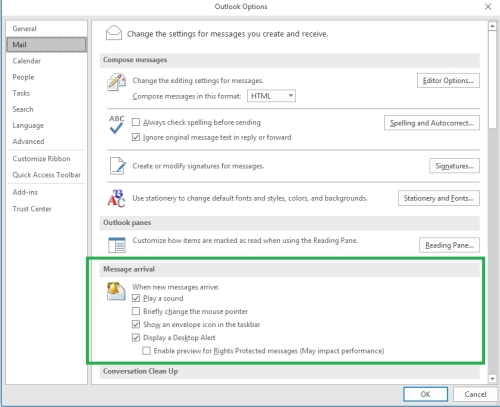Image resolution: width=500 pixels, height=407 pixels.
Task: Open Stationery and Fonts dialog
Action: (439, 198)
